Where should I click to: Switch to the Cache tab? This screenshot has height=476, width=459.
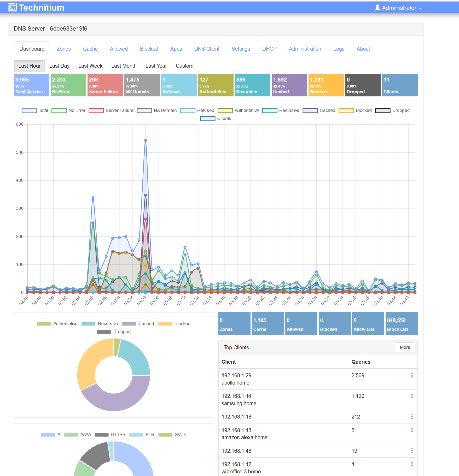[x=90, y=49]
